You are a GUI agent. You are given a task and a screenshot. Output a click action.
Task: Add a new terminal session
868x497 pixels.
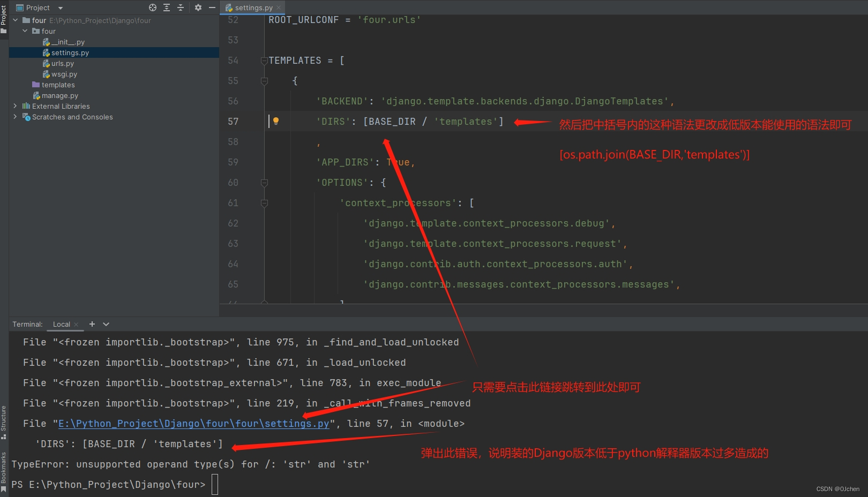(92, 324)
